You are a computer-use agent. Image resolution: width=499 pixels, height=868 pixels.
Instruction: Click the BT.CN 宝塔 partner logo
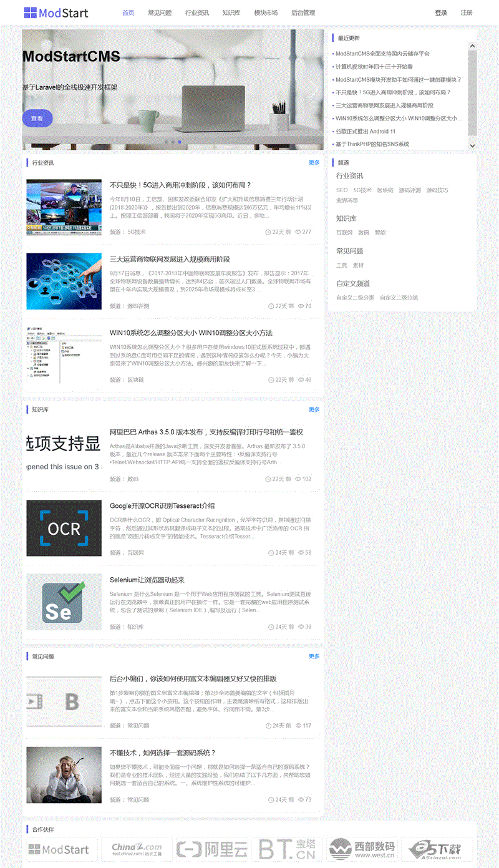coord(286,849)
